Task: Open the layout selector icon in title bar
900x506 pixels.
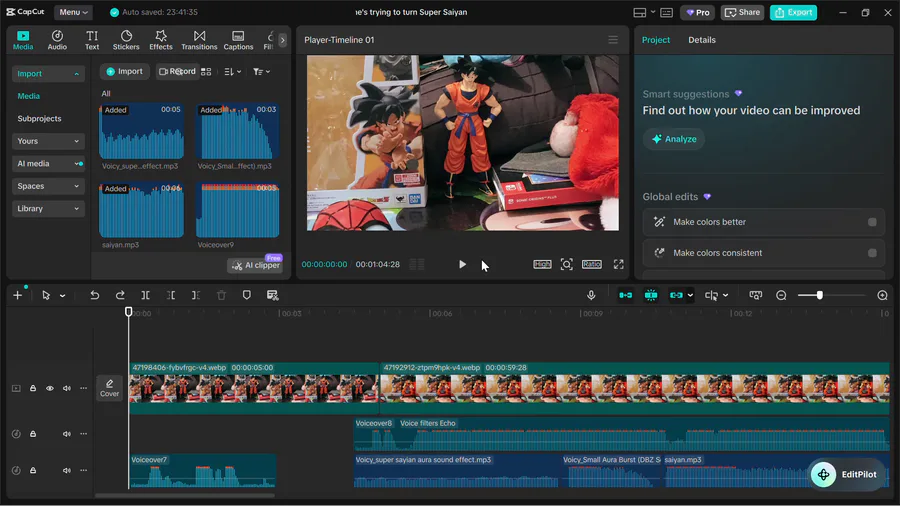Action: click(x=639, y=13)
